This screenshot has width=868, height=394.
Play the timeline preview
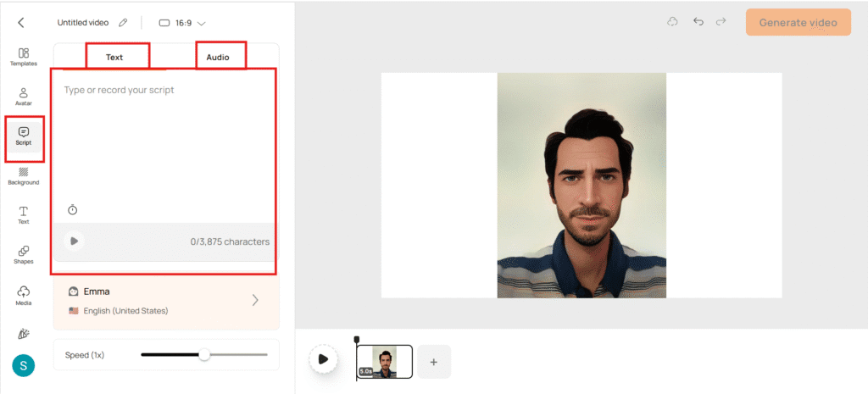point(323,359)
